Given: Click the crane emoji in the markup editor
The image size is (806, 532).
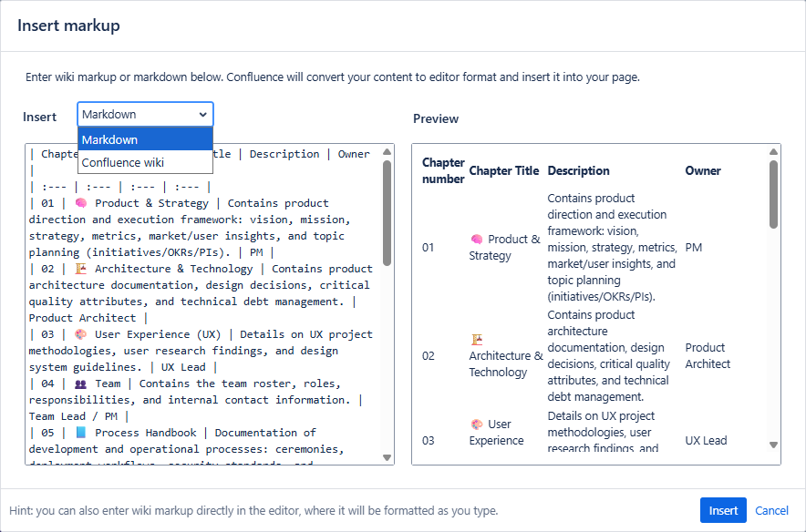Looking at the screenshot, I should (81, 269).
